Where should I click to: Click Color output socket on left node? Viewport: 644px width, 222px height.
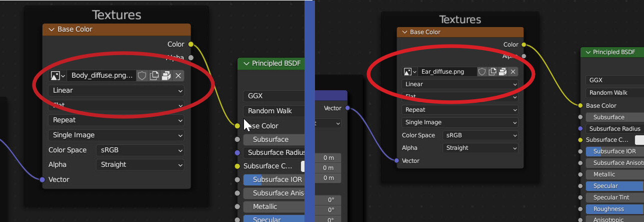pos(191,44)
